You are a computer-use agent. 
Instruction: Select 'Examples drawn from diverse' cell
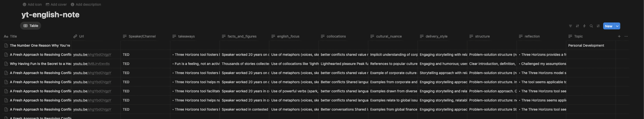(393, 91)
